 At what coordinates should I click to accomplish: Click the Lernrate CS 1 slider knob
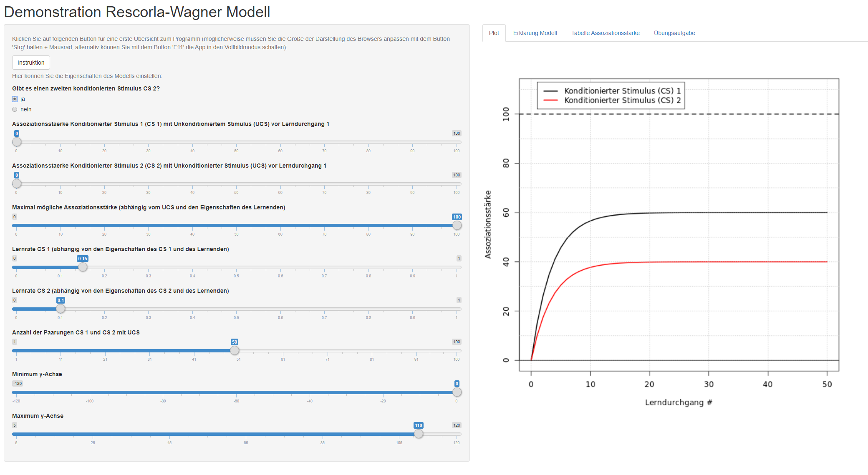click(83, 267)
